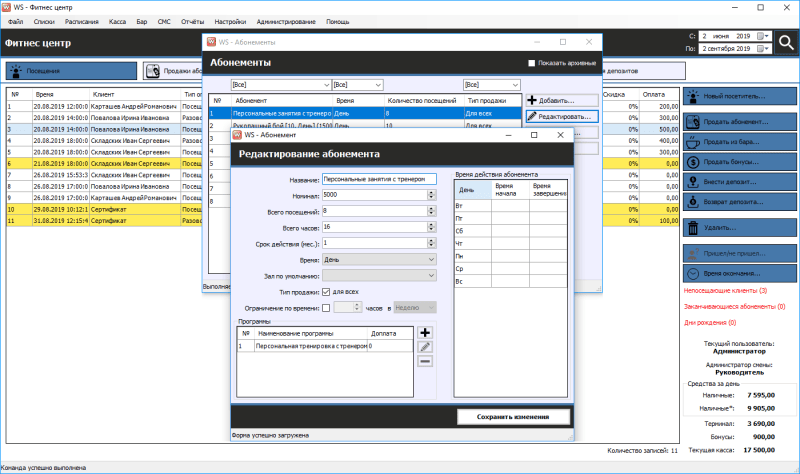This screenshot has width=800, height=474.
Task: Click the Новый посетитель person icon
Action: (x=691, y=97)
